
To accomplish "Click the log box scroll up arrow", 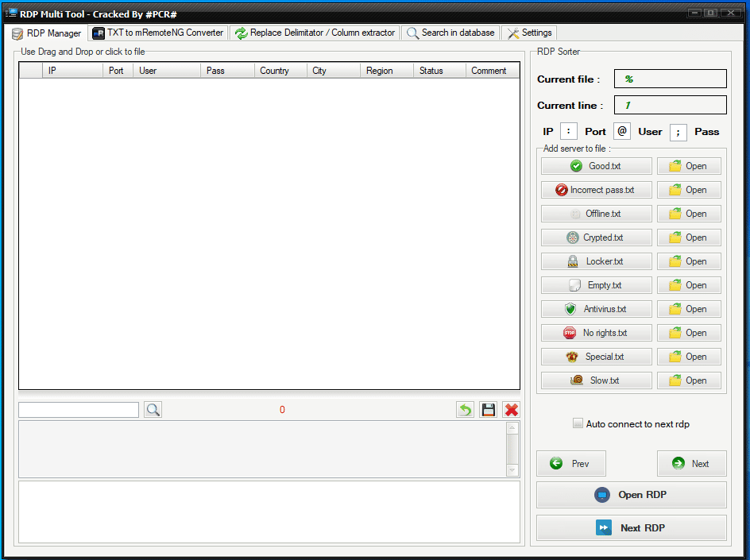I will (512, 427).
